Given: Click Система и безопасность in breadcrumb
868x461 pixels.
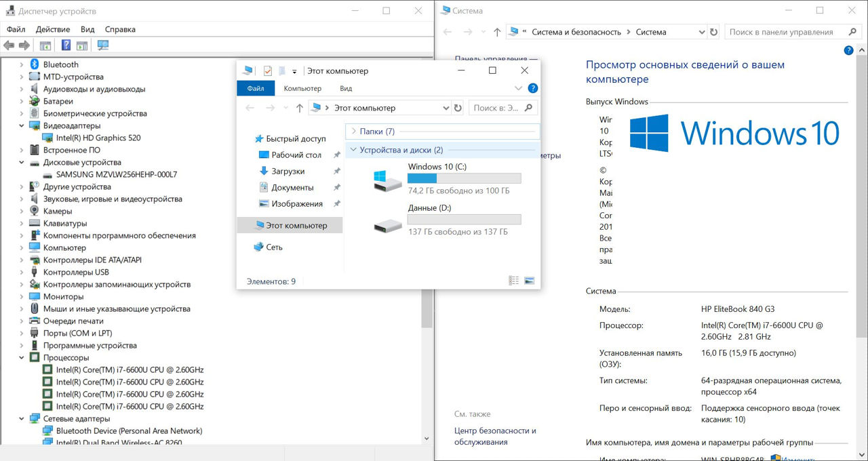Looking at the screenshot, I should pos(576,32).
